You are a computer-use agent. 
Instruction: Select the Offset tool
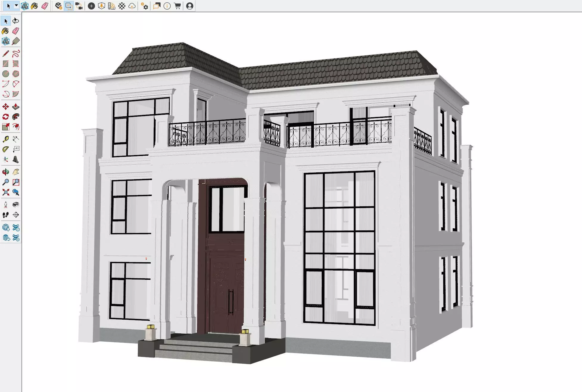[x=16, y=127]
